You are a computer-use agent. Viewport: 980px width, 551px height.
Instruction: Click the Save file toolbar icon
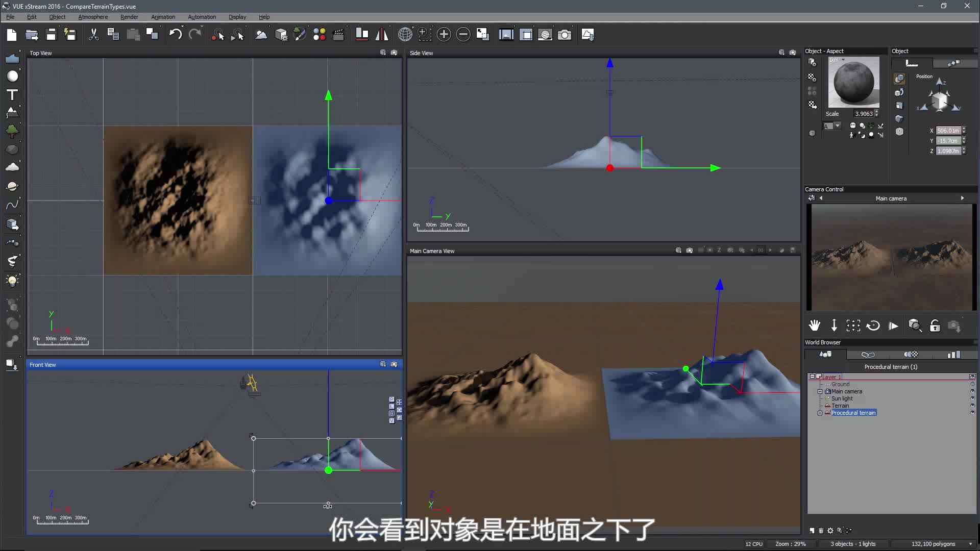tap(51, 35)
